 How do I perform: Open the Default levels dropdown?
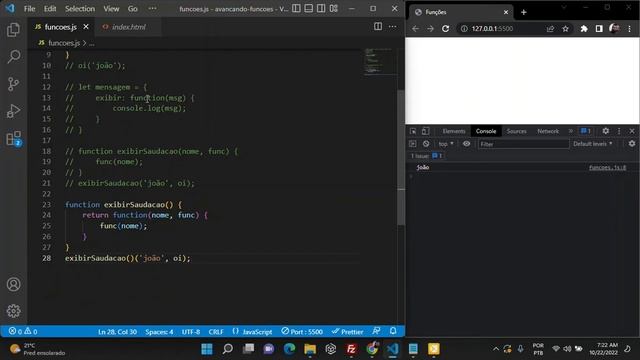click(x=593, y=144)
